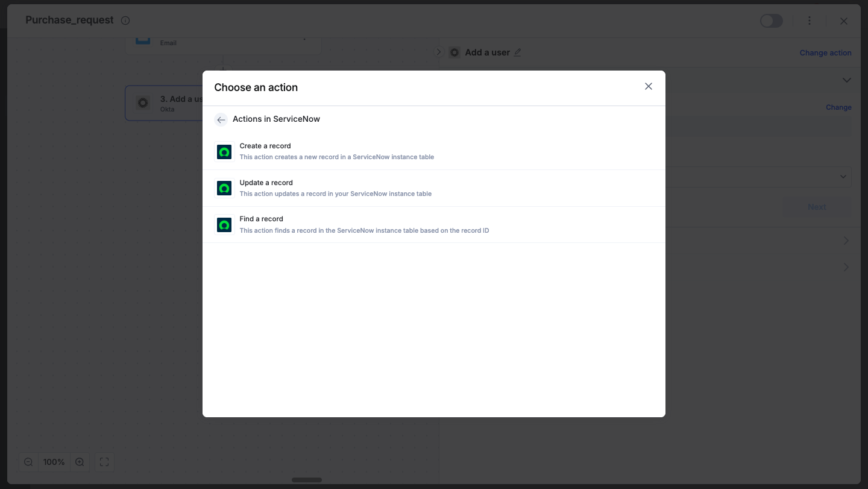Image resolution: width=868 pixels, height=489 pixels.
Task: Select the 3. Add a user Okta step
Action: pos(164,103)
